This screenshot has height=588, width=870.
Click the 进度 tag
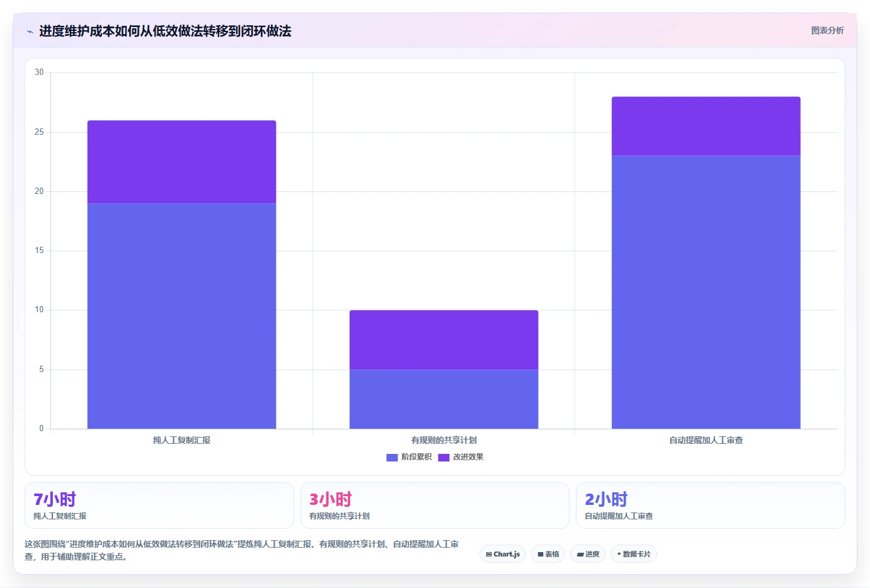(x=588, y=554)
